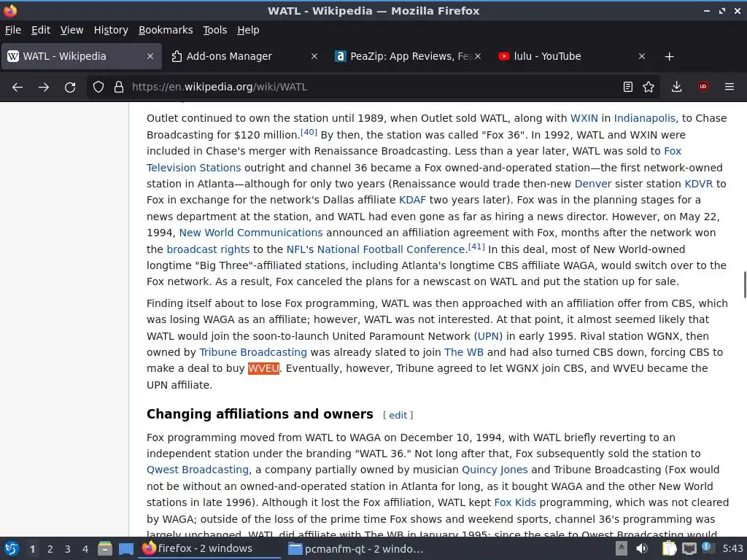Toggle reader view icon
This screenshot has width=747, height=560.
point(628,87)
